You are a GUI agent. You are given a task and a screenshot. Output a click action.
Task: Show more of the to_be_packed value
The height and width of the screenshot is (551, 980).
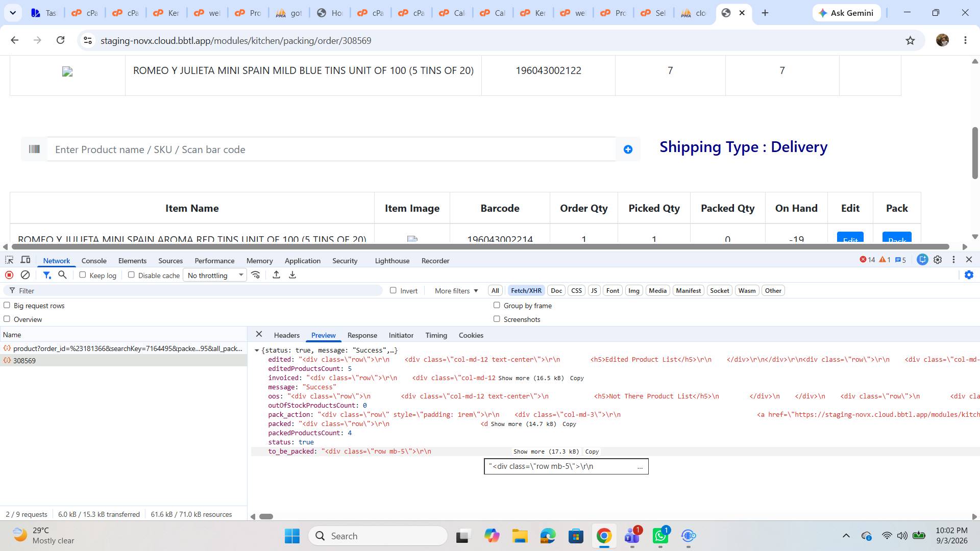pos(546,452)
